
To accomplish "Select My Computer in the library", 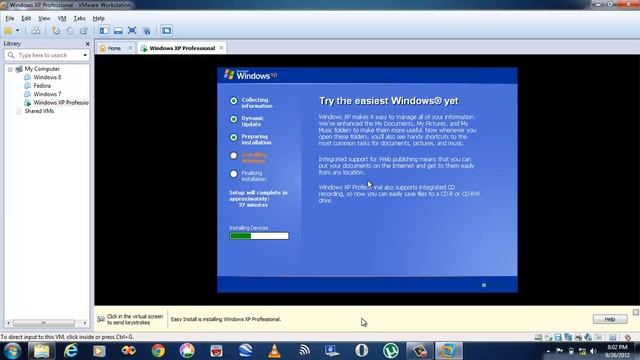I will 42,69.
